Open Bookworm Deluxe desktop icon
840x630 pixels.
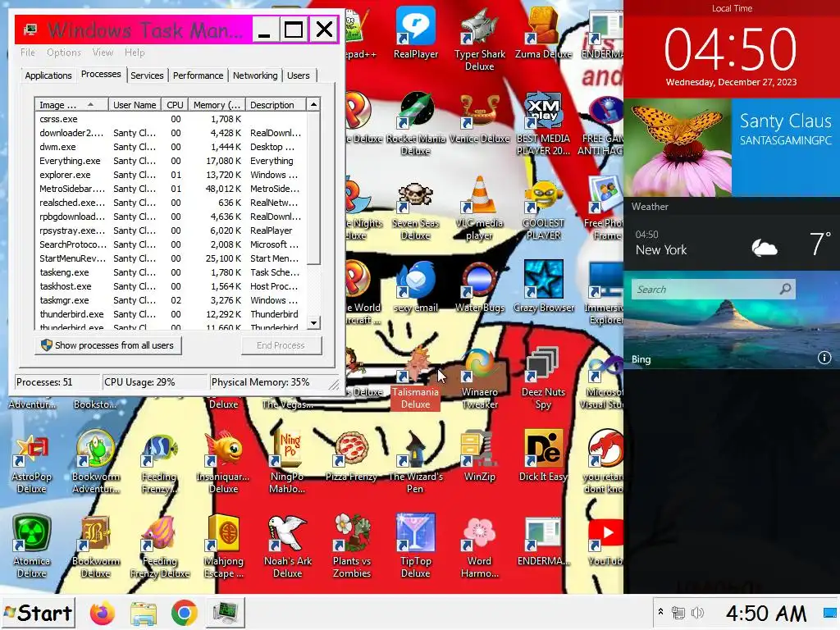(x=95, y=546)
